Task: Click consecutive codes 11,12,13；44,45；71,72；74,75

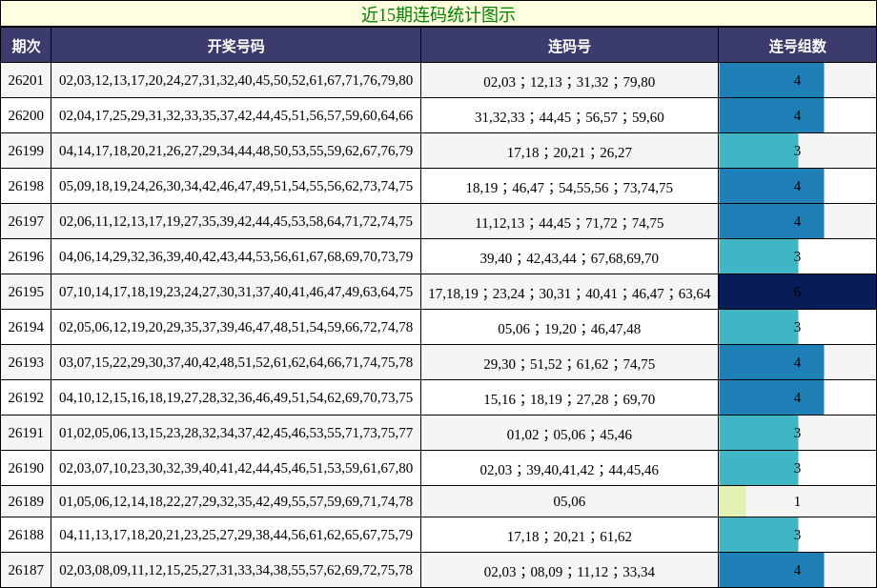Action: [569, 223]
